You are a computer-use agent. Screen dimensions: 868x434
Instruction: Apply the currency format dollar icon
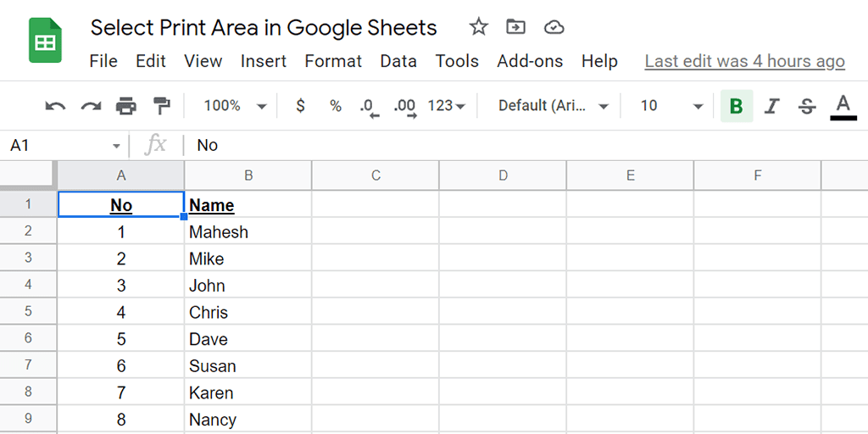(x=300, y=105)
